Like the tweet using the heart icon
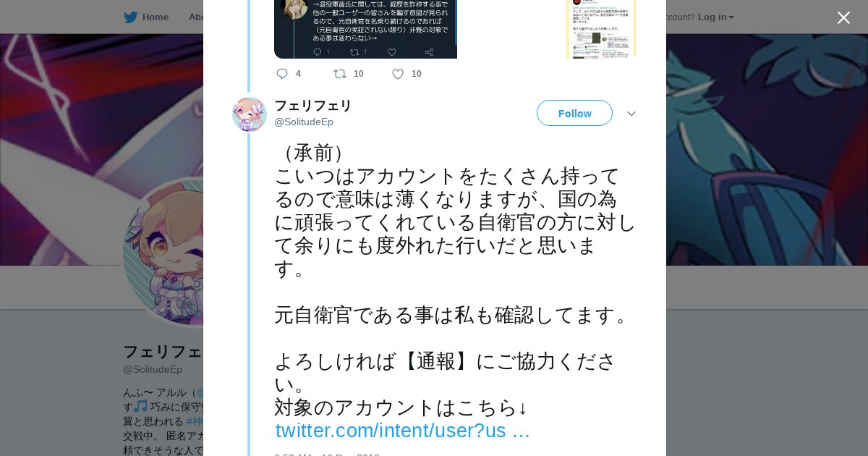The height and width of the screenshot is (456, 868). (x=397, y=74)
